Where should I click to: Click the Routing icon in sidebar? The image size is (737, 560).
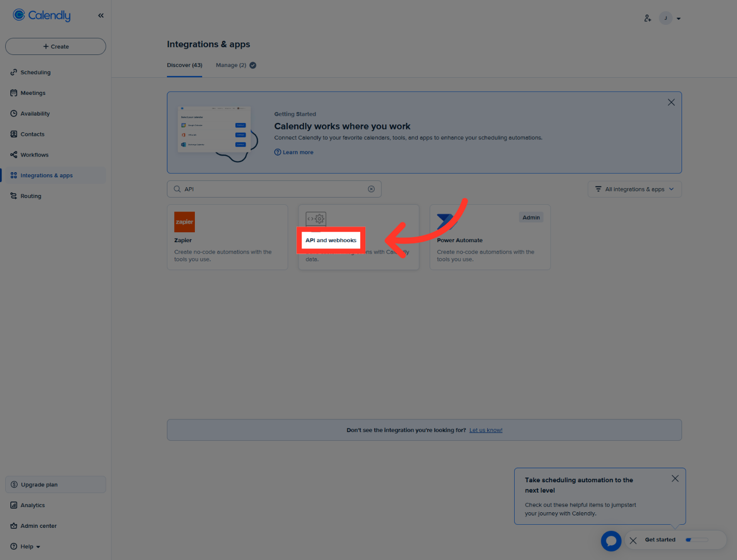(x=13, y=196)
